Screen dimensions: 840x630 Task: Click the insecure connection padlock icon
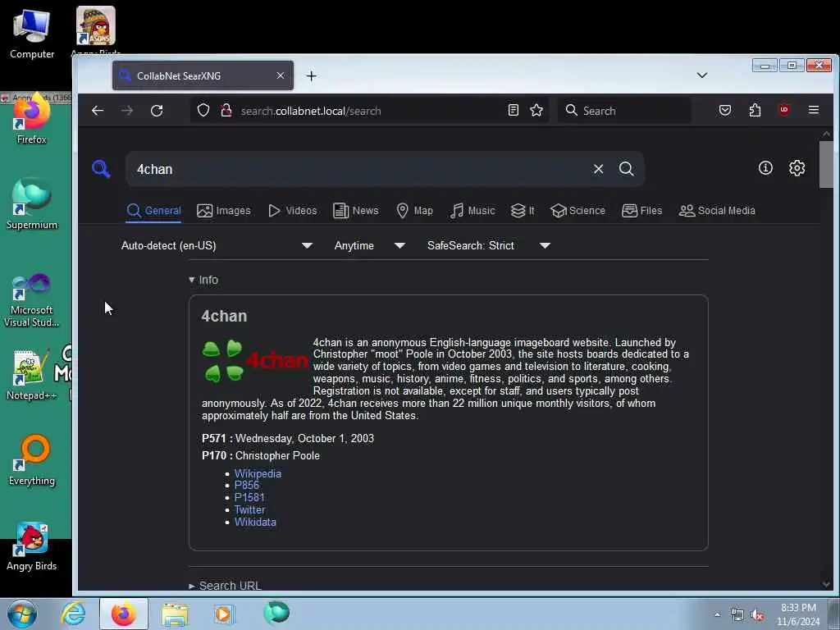[x=226, y=111]
